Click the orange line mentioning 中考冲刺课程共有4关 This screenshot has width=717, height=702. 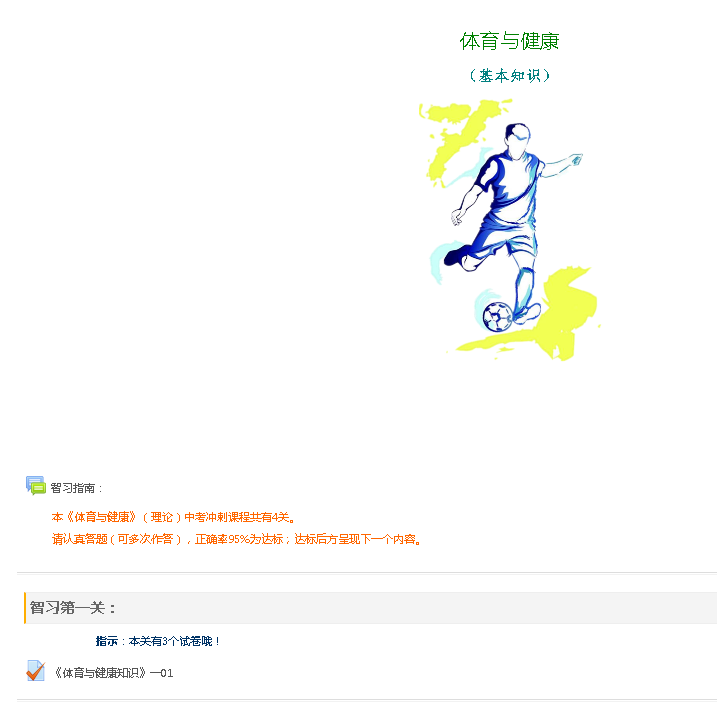pos(174,517)
